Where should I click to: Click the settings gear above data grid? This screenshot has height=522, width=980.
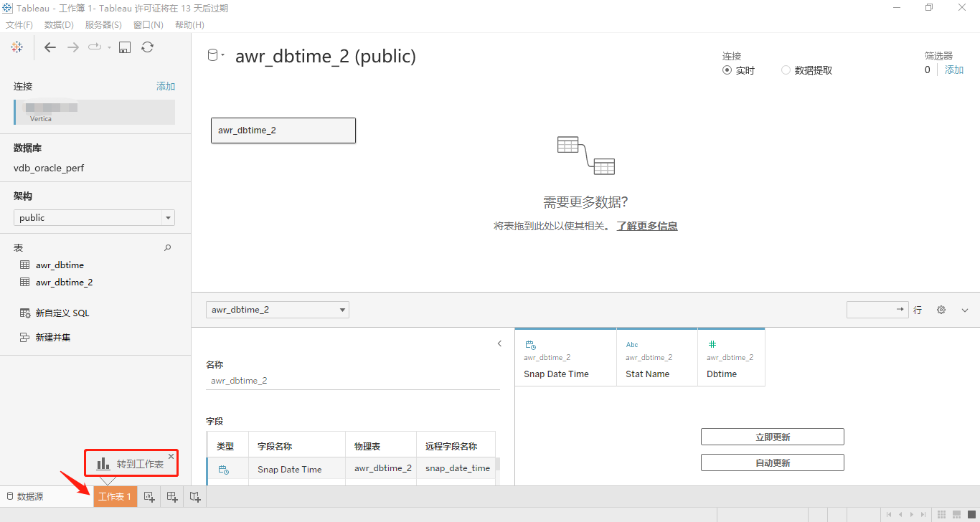941,310
